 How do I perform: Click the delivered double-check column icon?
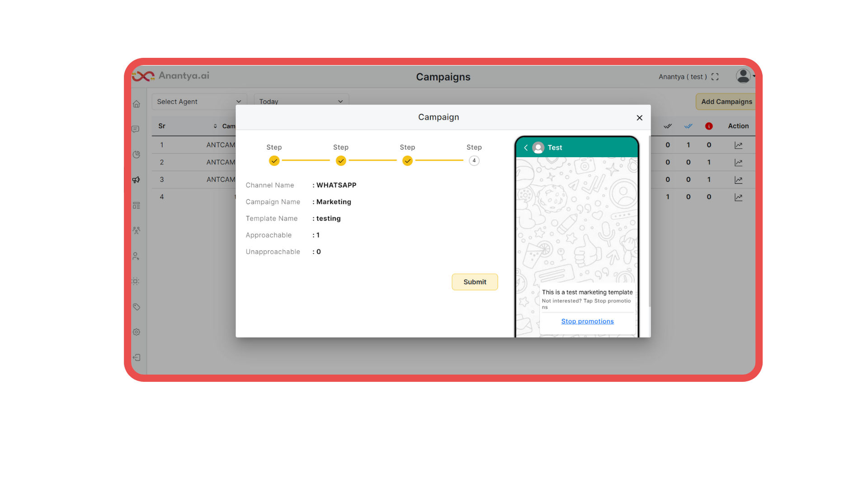coord(668,126)
